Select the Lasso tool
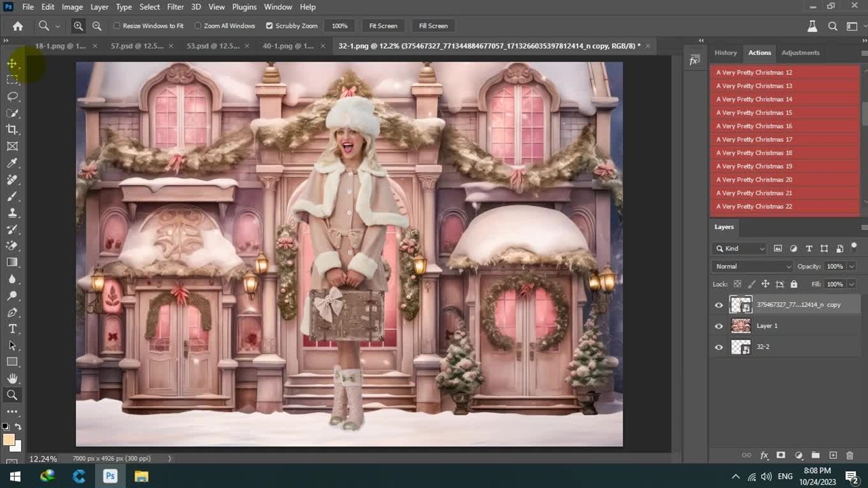 click(x=12, y=96)
